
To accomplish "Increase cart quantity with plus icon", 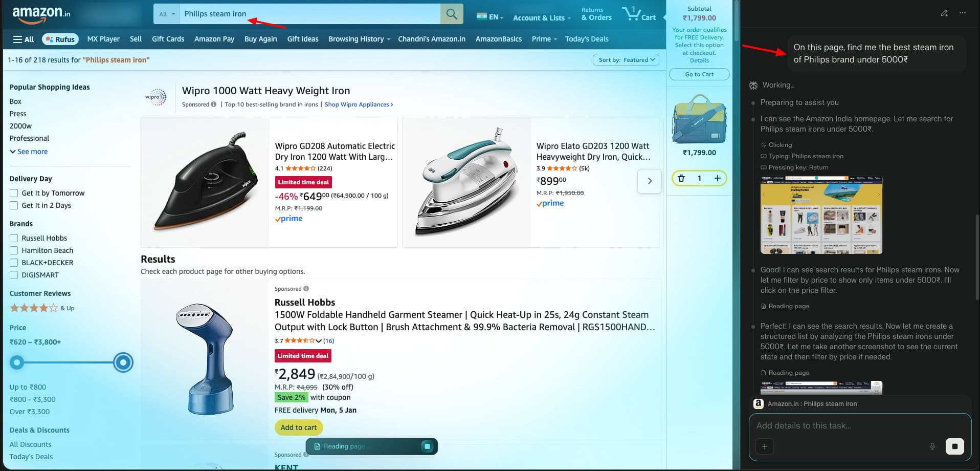I will pyautogui.click(x=717, y=178).
